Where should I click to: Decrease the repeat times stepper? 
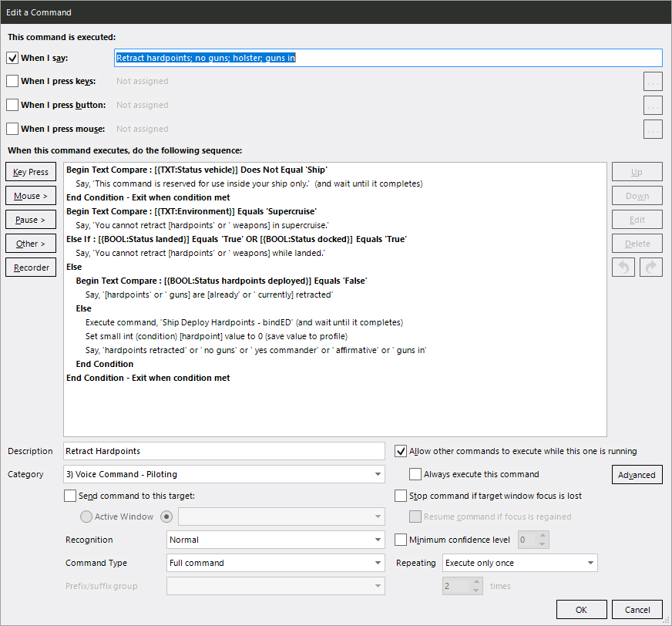(x=476, y=591)
